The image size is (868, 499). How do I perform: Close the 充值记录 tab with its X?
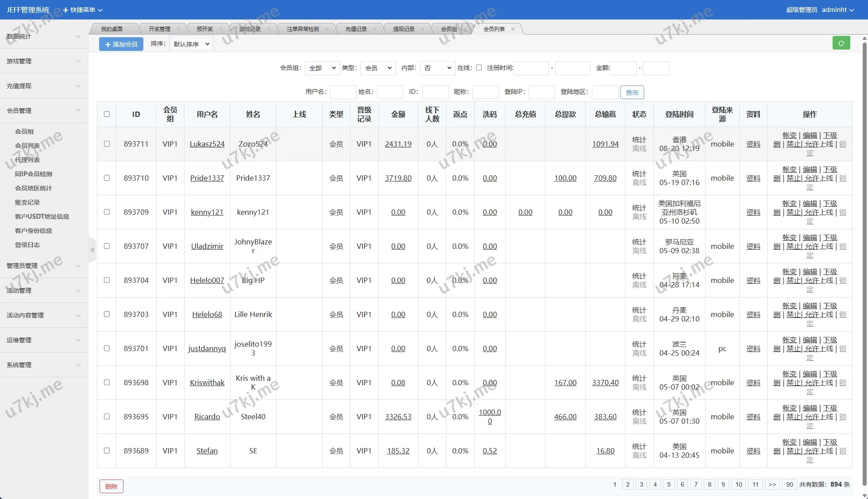pos(375,29)
